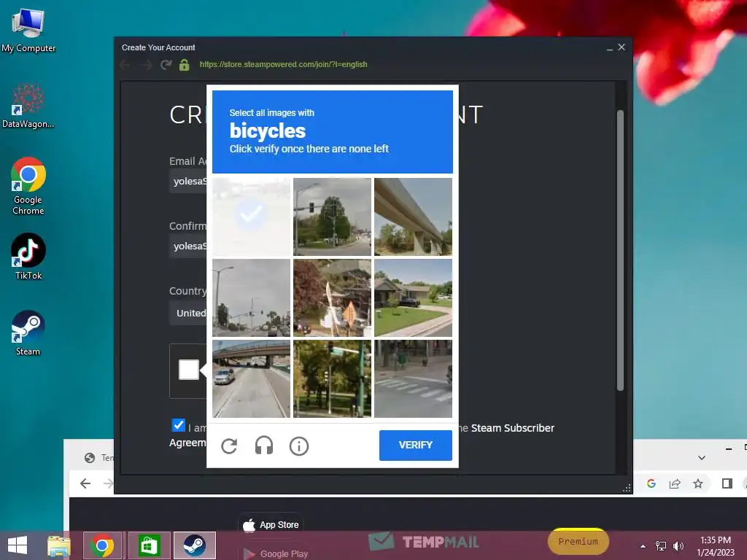Select the captcha tile showing traffic light and tree
This screenshot has width=747, height=560.
coord(332,217)
